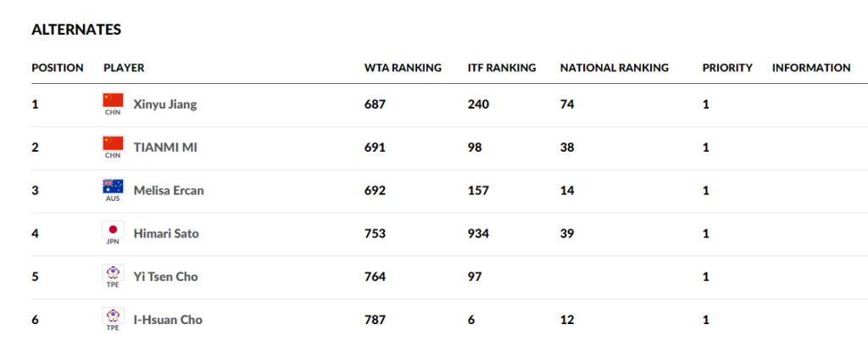Click the ITF RANKING column header

pos(502,68)
